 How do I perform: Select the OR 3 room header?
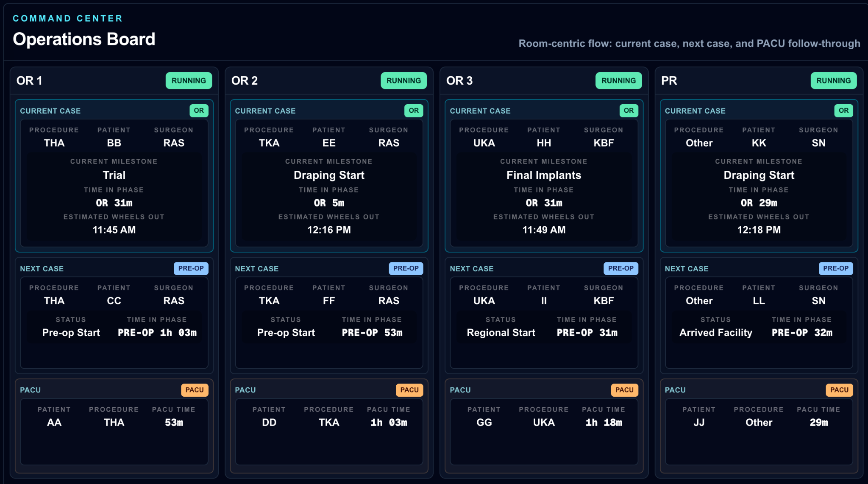(544, 81)
